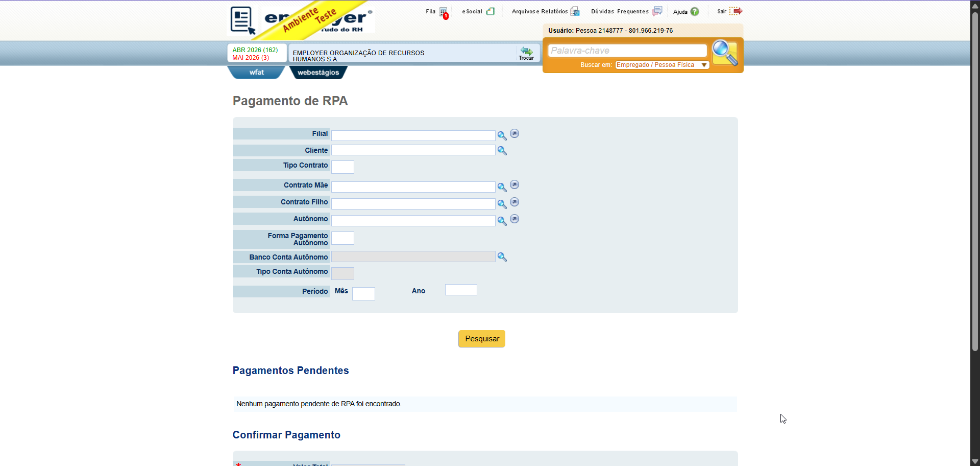Click the Tipo Contrato field
This screenshot has width=980, height=466.
(342, 167)
